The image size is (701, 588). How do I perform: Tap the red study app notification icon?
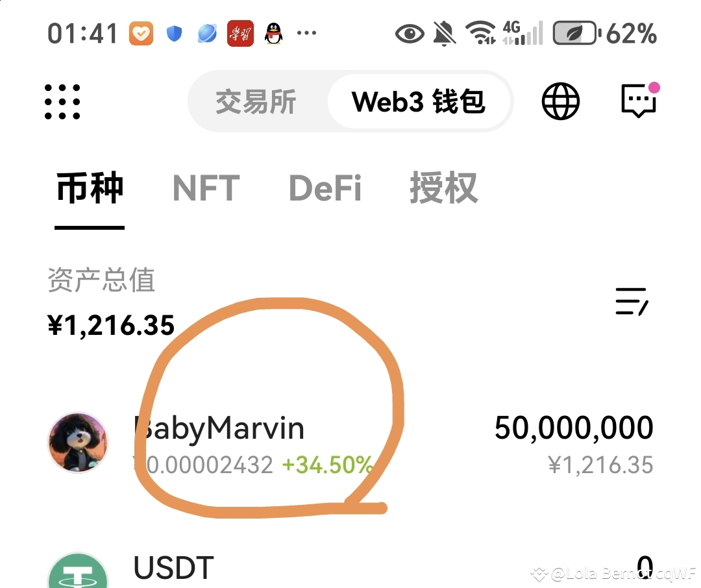[241, 34]
